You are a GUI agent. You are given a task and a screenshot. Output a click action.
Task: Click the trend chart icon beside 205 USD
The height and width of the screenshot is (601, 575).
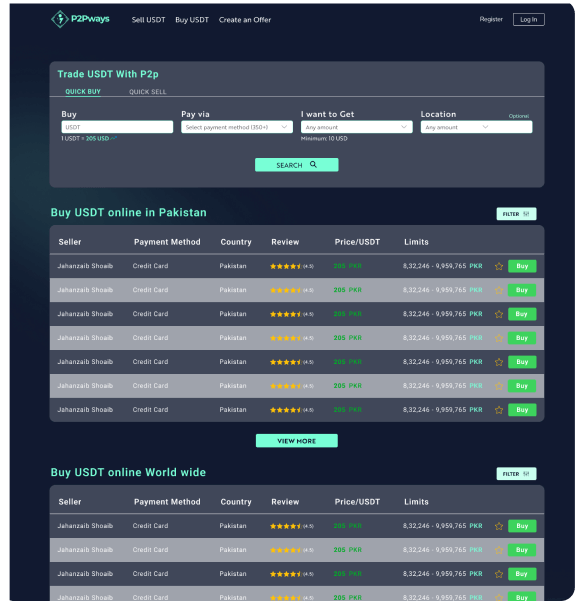pos(114,138)
